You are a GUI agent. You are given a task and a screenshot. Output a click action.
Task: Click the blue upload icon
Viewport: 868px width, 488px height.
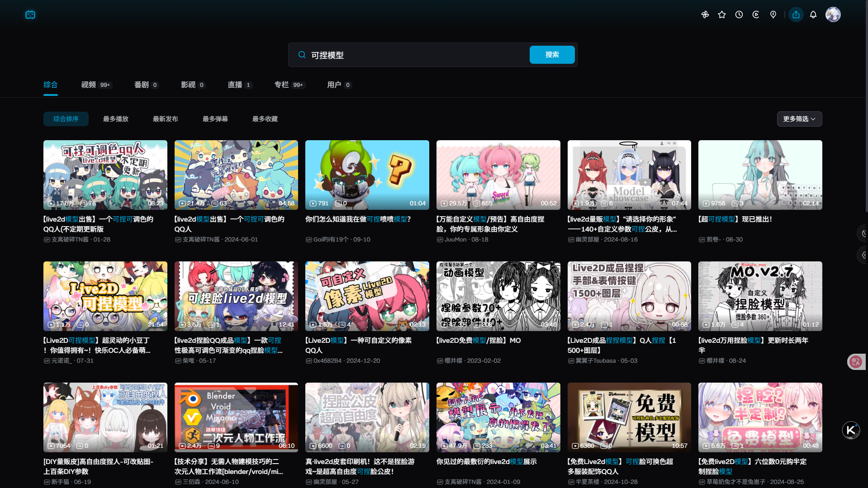pyautogui.click(x=796, y=14)
